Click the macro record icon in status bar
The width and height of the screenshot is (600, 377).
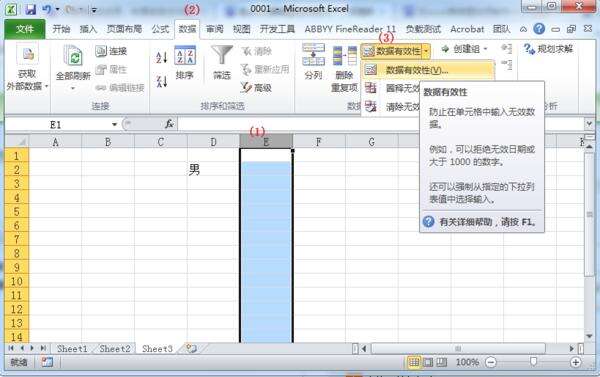[x=47, y=362]
